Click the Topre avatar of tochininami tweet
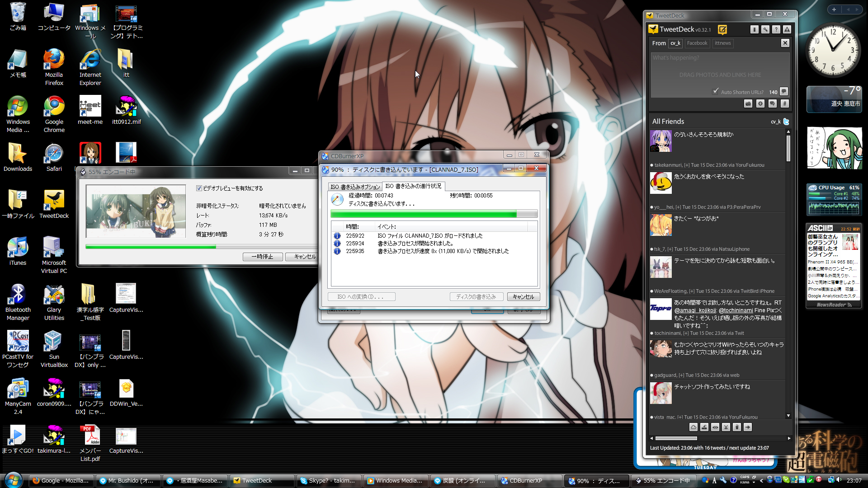The width and height of the screenshot is (868, 488). click(660, 309)
